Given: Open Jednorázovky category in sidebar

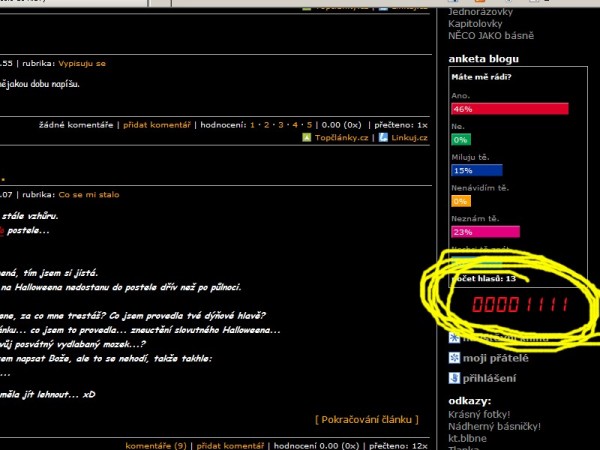Looking at the screenshot, I should [480, 12].
